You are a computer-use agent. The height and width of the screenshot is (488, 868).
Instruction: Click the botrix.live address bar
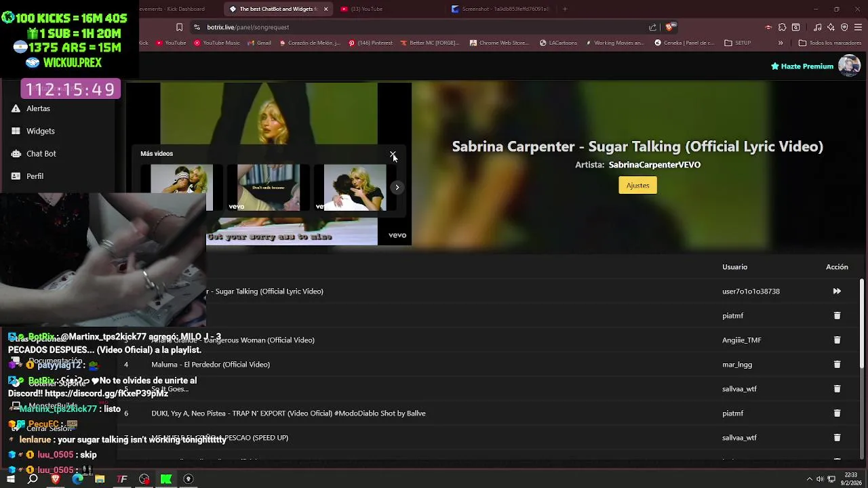[x=420, y=27]
